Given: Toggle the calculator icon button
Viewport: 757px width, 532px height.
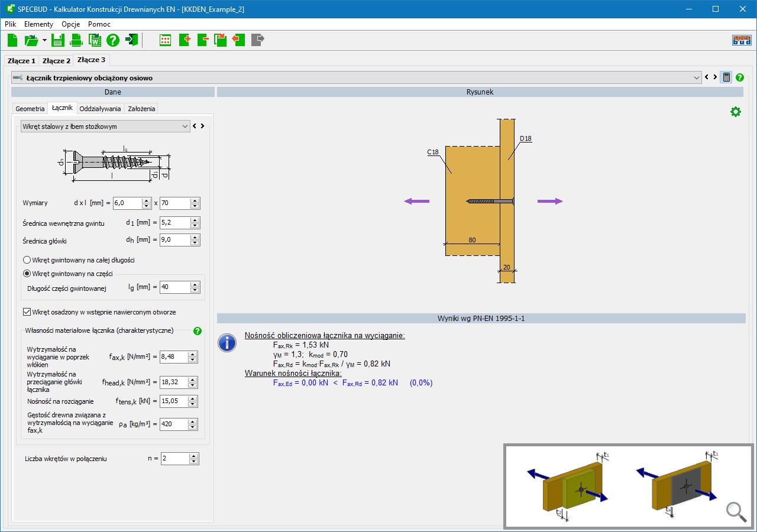Looking at the screenshot, I should 726,77.
